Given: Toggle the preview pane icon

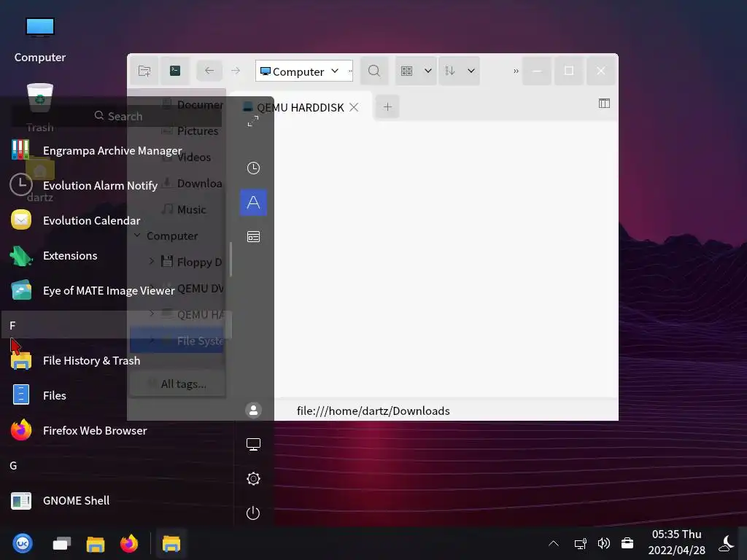Looking at the screenshot, I should [603, 104].
